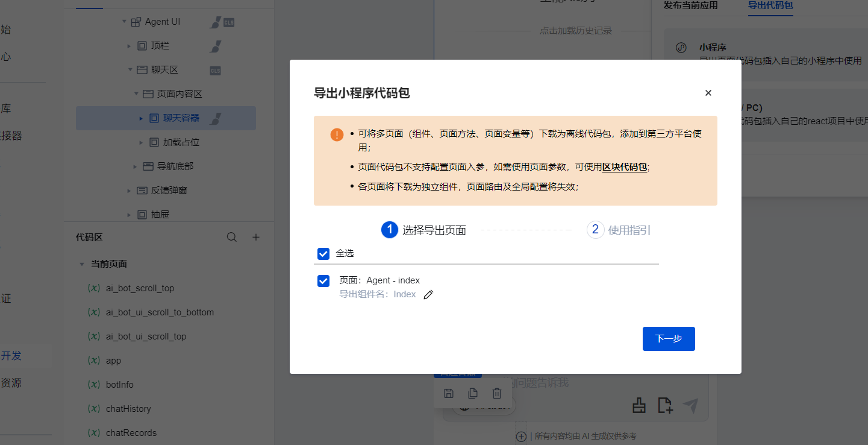Click 点击加载历史记录 in the preview
This screenshot has height=445, width=868.
pyautogui.click(x=576, y=31)
